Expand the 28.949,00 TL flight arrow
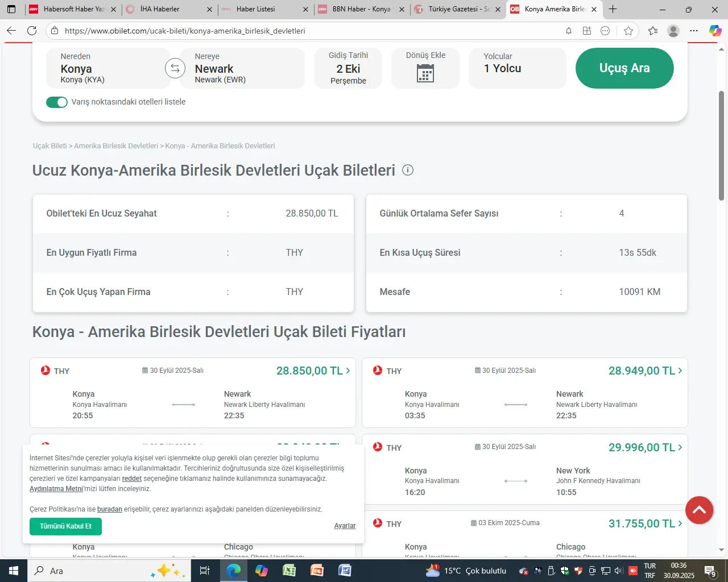Viewport: 728px width, 582px height. (x=680, y=371)
